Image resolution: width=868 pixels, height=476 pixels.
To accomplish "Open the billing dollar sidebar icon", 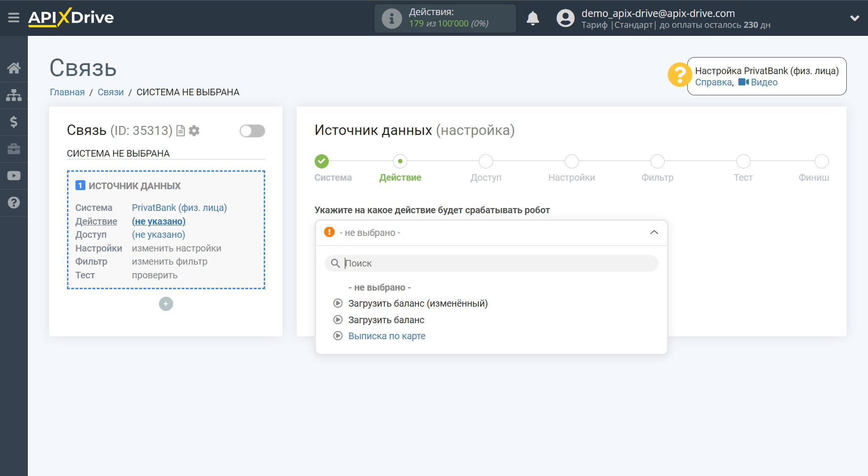I will pos(14,122).
